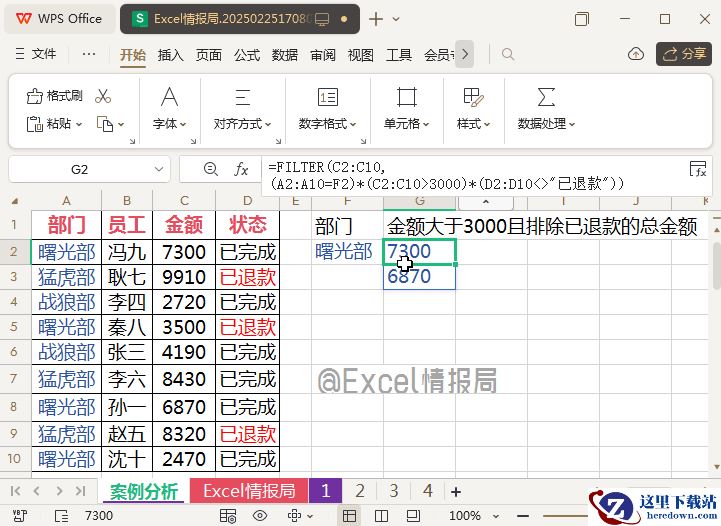Click the status bar table settings icon
This screenshot has width=721, height=526.
pyautogui.click(x=228, y=516)
